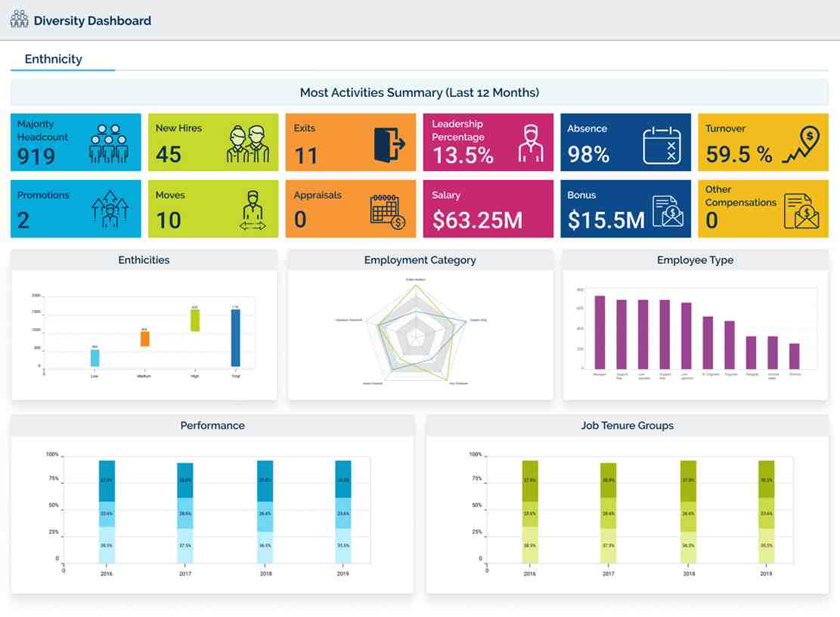Click the Other Compensations document icon

801,211
